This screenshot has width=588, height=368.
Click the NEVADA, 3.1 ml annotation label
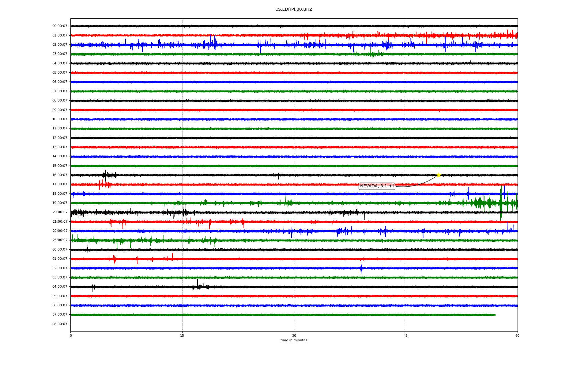pyautogui.click(x=377, y=186)
